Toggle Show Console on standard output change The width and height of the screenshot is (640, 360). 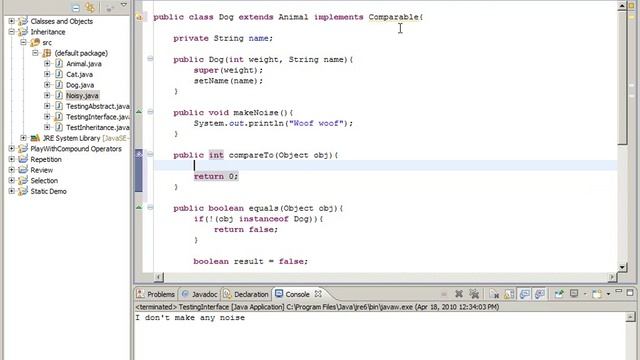tap(525, 294)
